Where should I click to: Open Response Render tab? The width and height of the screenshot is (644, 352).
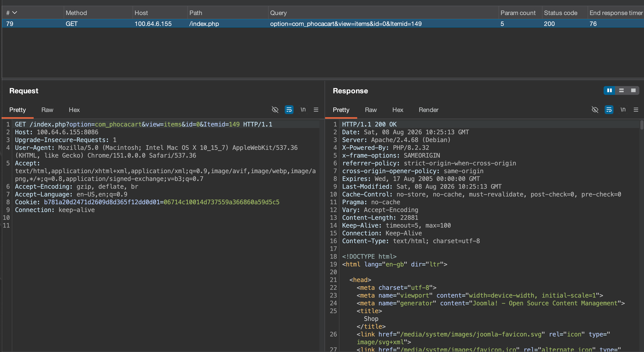coord(429,110)
